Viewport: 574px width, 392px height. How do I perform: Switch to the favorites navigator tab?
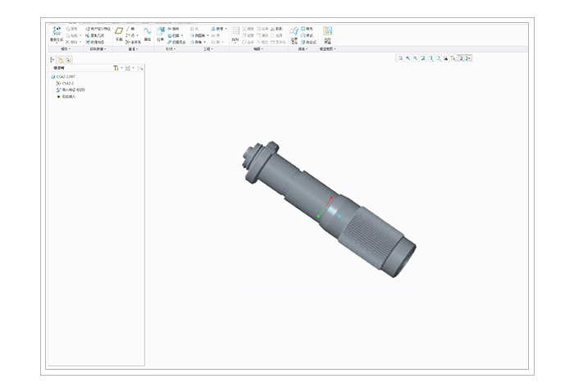point(69,60)
